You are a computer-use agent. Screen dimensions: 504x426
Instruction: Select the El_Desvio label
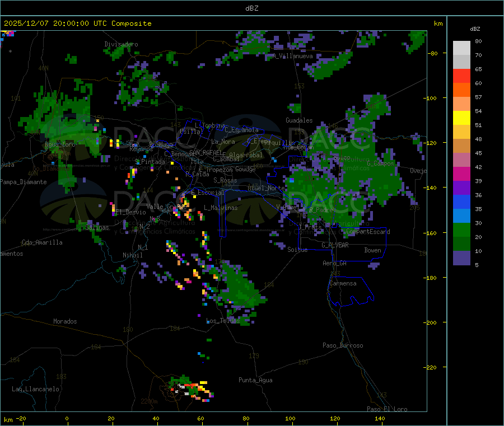click(130, 212)
